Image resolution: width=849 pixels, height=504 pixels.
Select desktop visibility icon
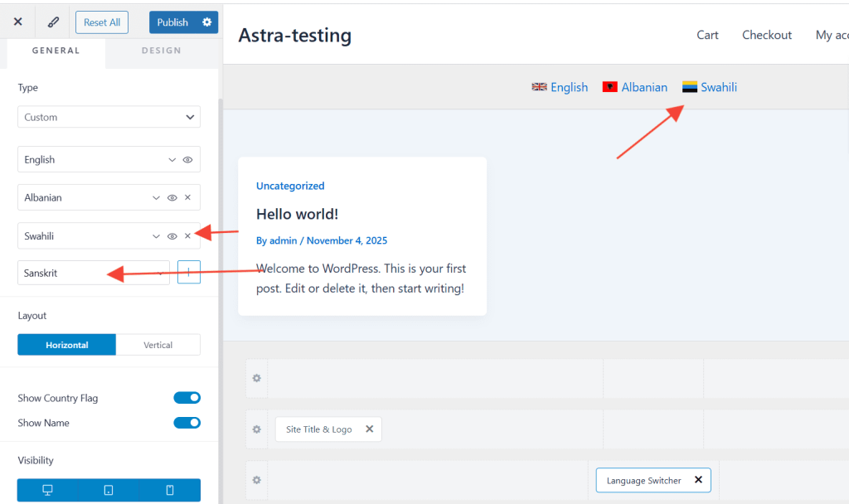point(47,490)
